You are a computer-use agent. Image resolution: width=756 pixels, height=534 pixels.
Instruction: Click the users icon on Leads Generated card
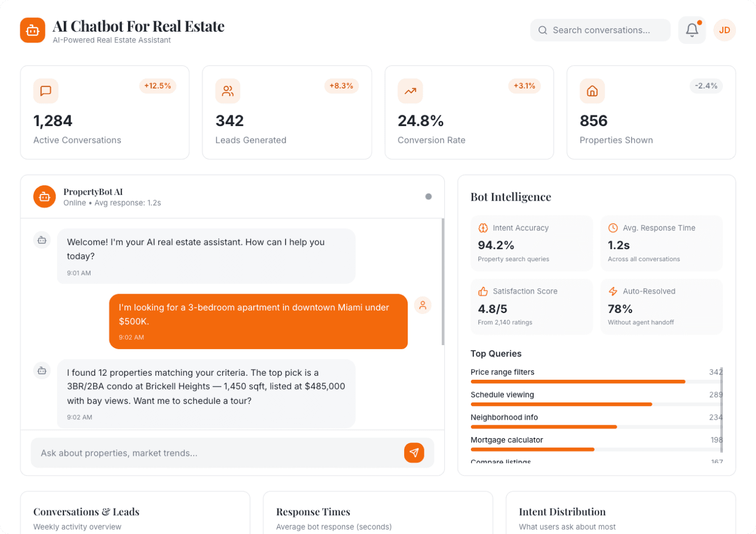pos(228,91)
